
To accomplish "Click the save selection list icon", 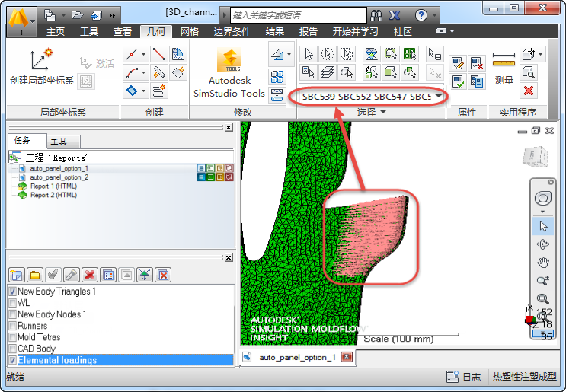I will [435, 54].
